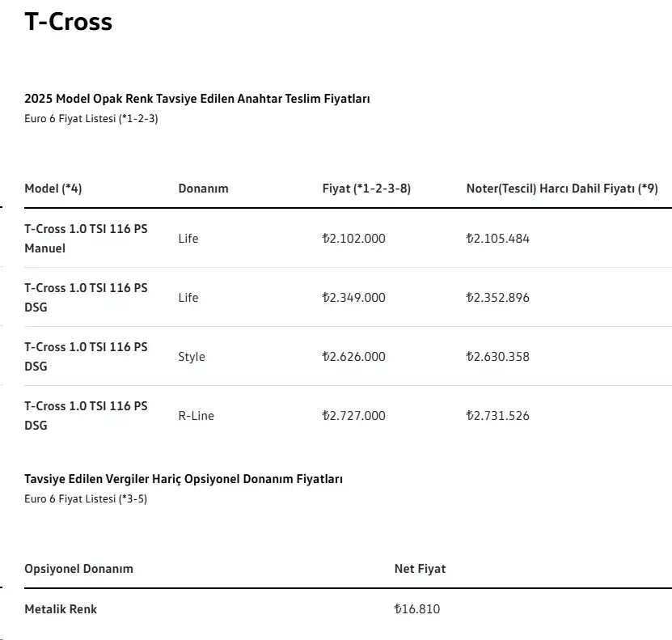Click the ₺2.731.526 price value
Viewport: 672px width, 640px height.
tap(497, 416)
